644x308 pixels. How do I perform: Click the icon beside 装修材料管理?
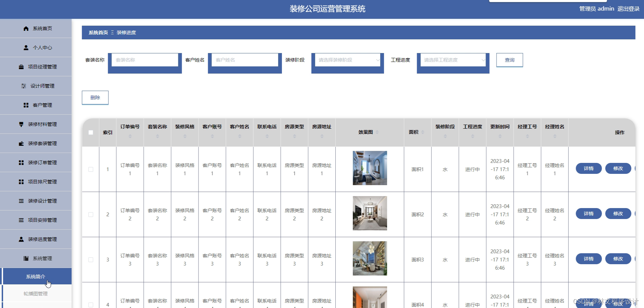[21, 124]
